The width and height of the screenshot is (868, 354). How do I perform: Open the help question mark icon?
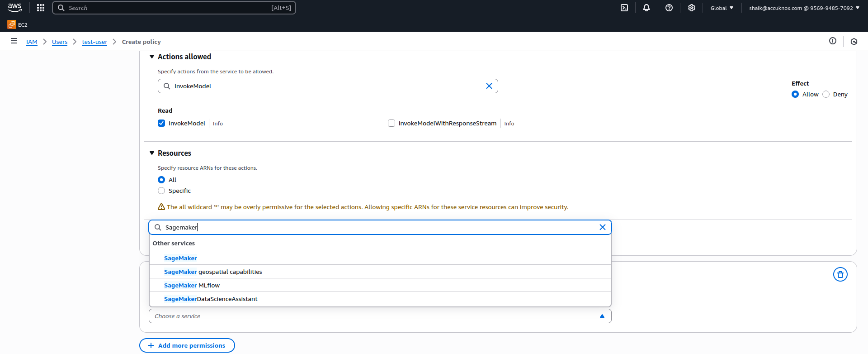point(669,8)
